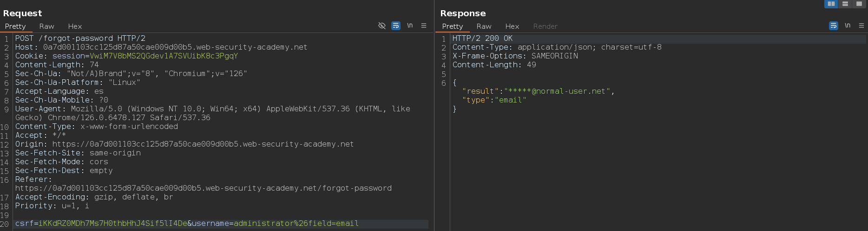The width and height of the screenshot is (868, 231).
Task: Select top-bottom stacked layout icon
Action: [x=845, y=4]
